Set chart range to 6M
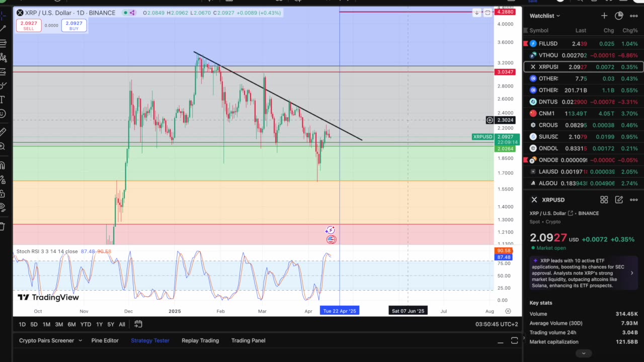 tap(71, 324)
